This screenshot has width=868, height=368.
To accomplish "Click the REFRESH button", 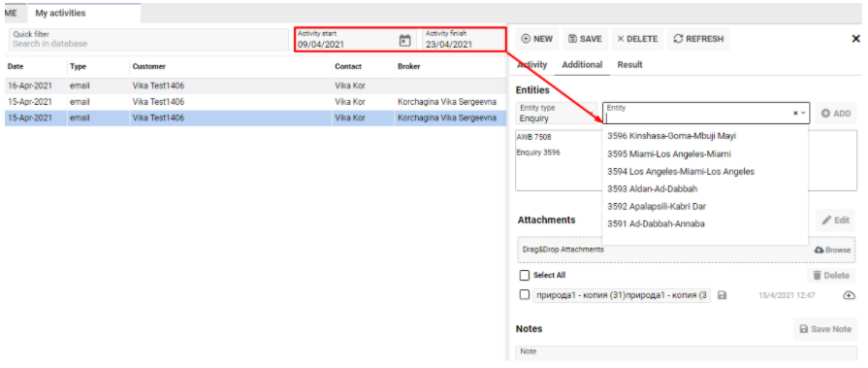I will [x=698, y=39].
